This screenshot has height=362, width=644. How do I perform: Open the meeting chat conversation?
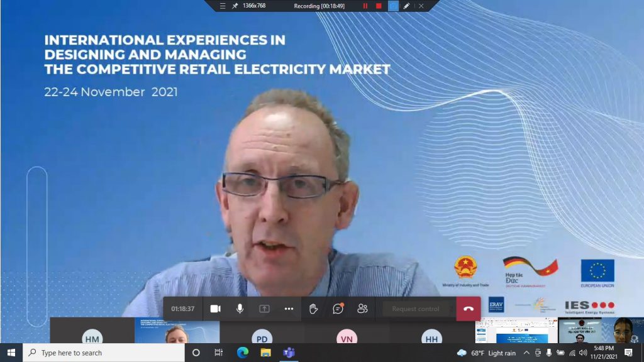[338, 309]
